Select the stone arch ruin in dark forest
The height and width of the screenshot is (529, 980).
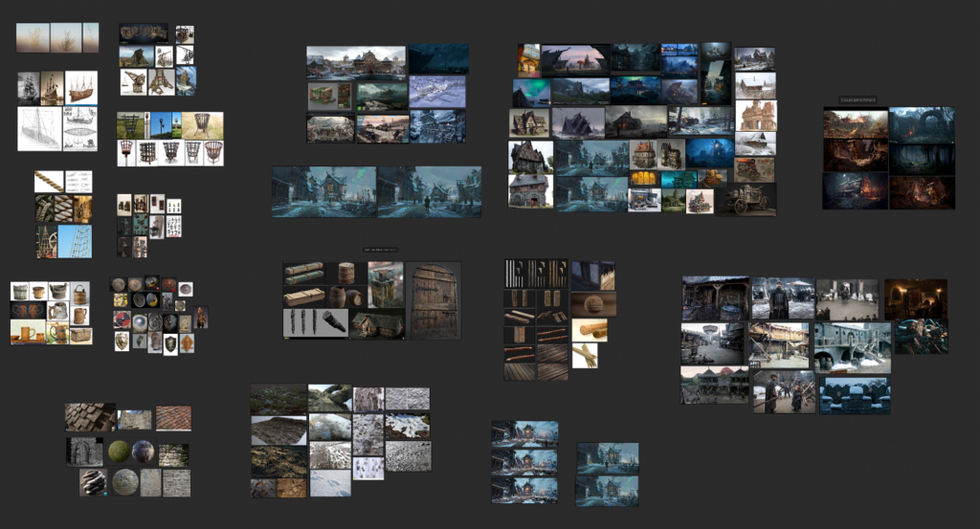pyautogui.click(x=922, y=125)
